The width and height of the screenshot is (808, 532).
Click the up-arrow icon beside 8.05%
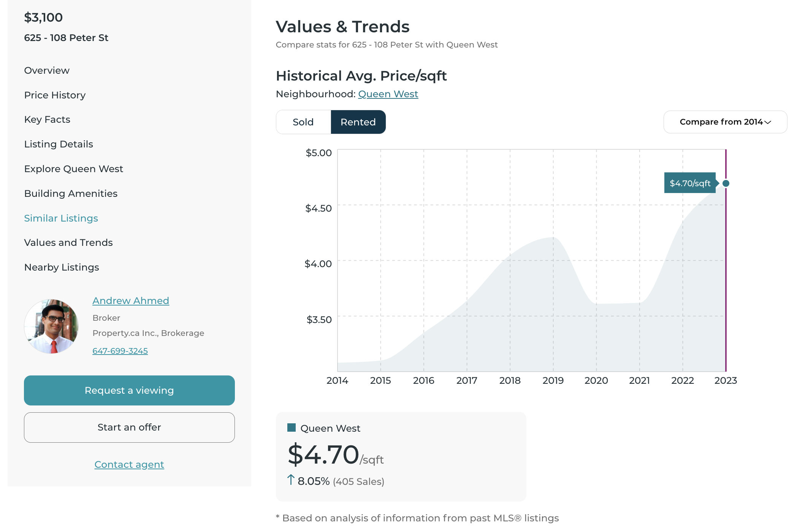coord(291,480)
